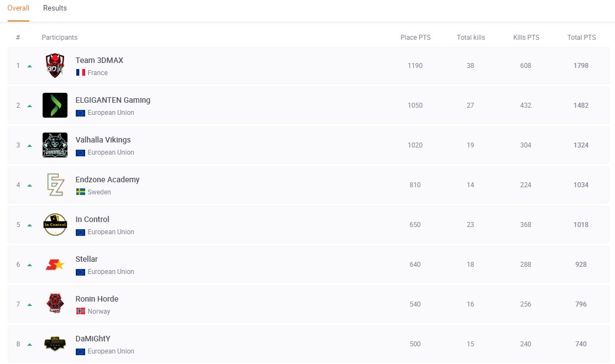Click Norway country label

point(99,312)
